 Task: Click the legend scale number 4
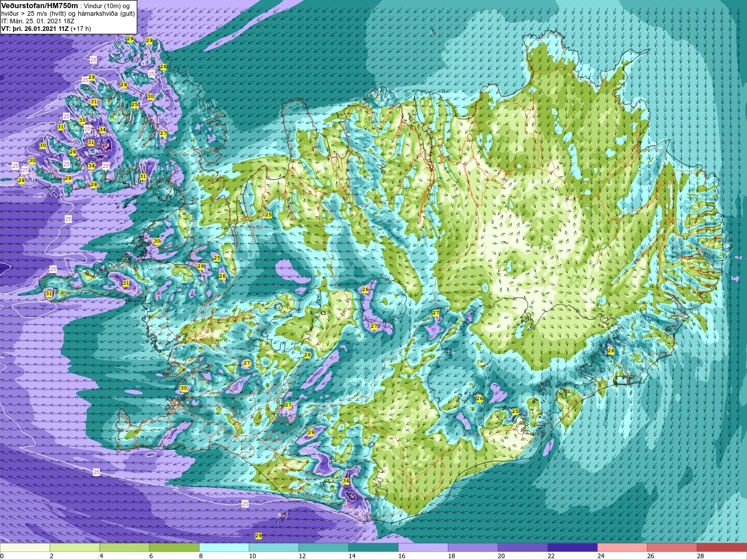[102, 556]
